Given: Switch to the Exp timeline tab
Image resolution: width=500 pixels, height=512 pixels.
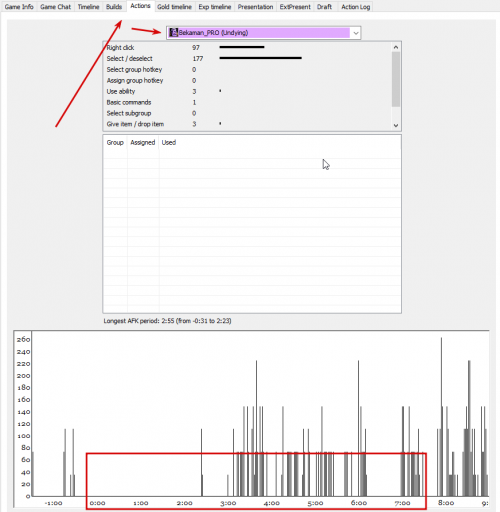Looking at the screenshot, I should [215, 7].
